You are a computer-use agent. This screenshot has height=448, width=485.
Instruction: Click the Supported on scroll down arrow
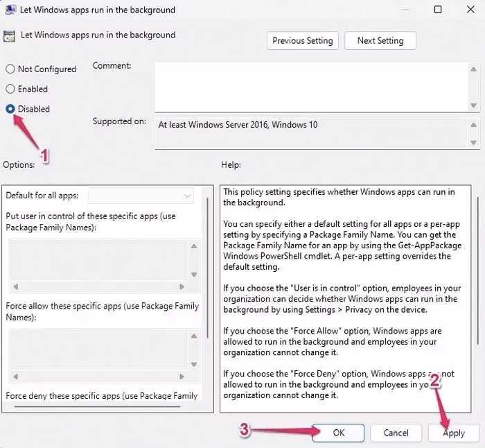473,142
